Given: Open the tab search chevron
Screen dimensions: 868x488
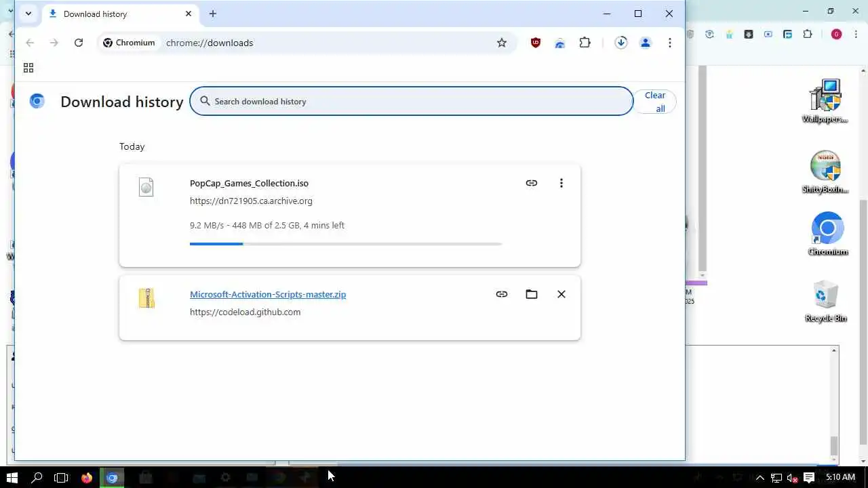Looking at the screenshot, I should coord(28,14).
